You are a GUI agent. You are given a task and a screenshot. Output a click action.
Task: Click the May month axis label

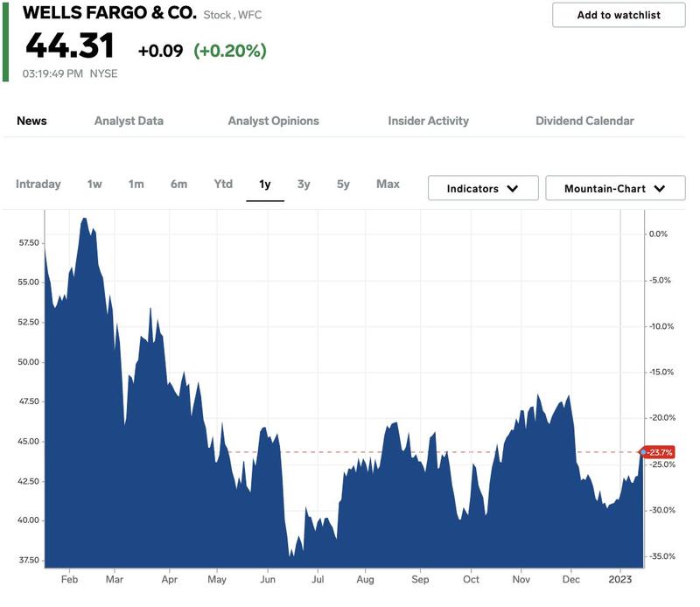(217, 580)
